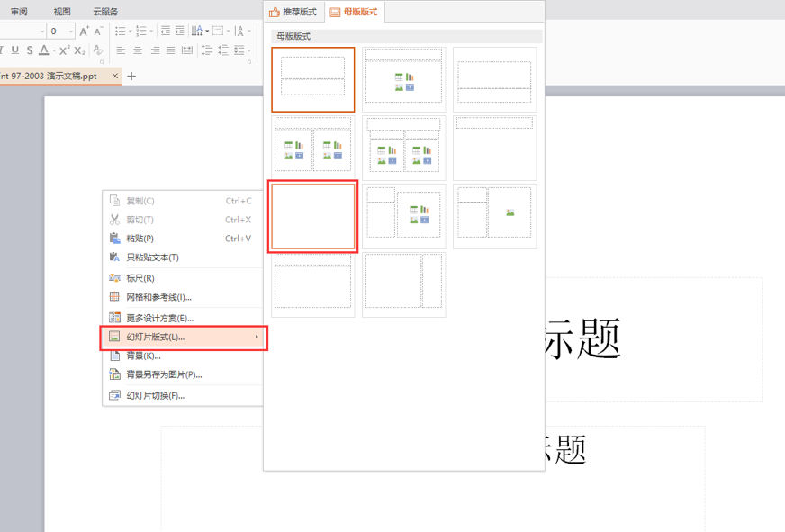Image resolution: width=785 pixels, height=532 pixels.
Task: Click the text columns direction icon
Action: pyautogui.click(x=197, y=31)
